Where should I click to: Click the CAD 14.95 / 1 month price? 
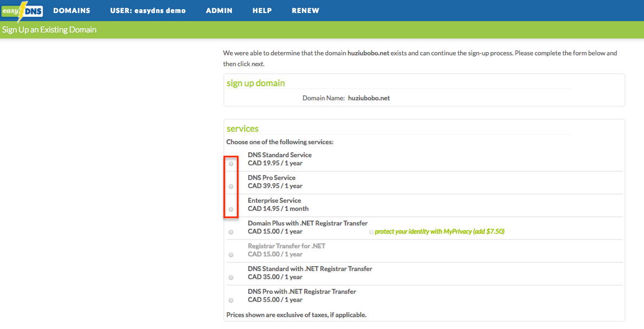(278, 209)
